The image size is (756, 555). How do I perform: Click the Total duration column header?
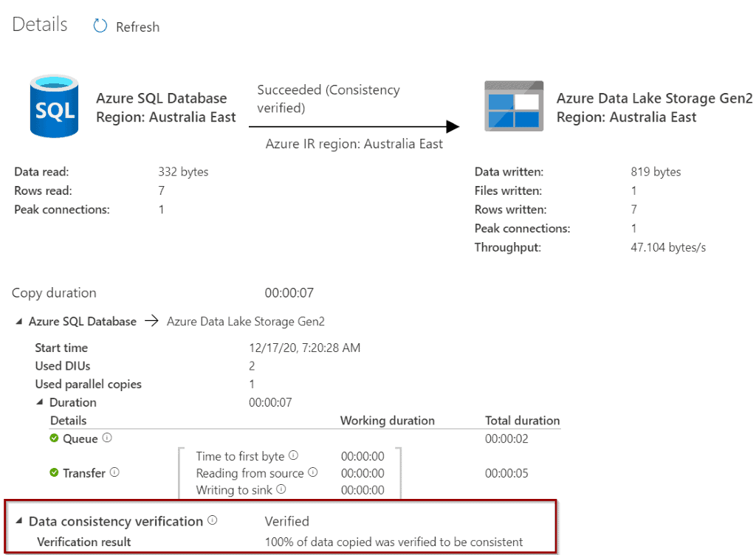pyautogui.click(x=522, y=421)
